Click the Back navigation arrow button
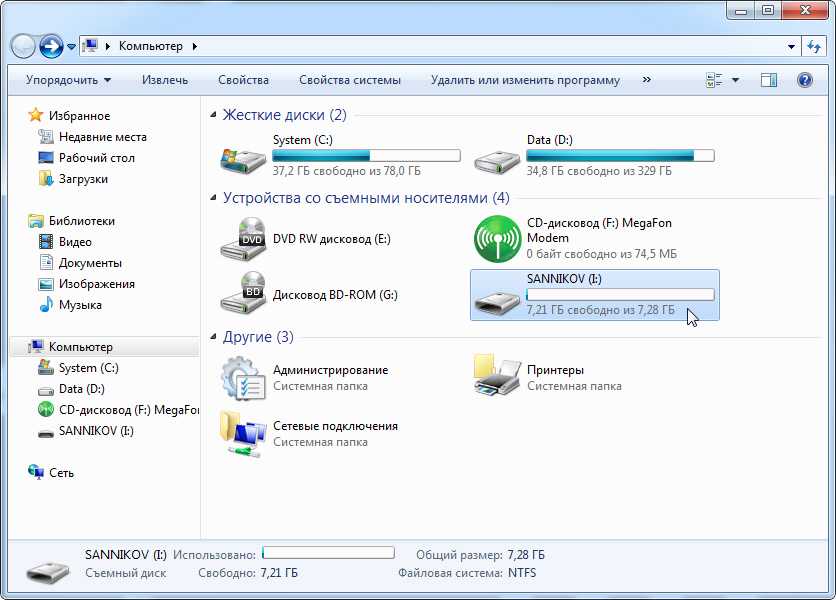The width and height of the screenshot is (836, 600). [x=23, y=46]
